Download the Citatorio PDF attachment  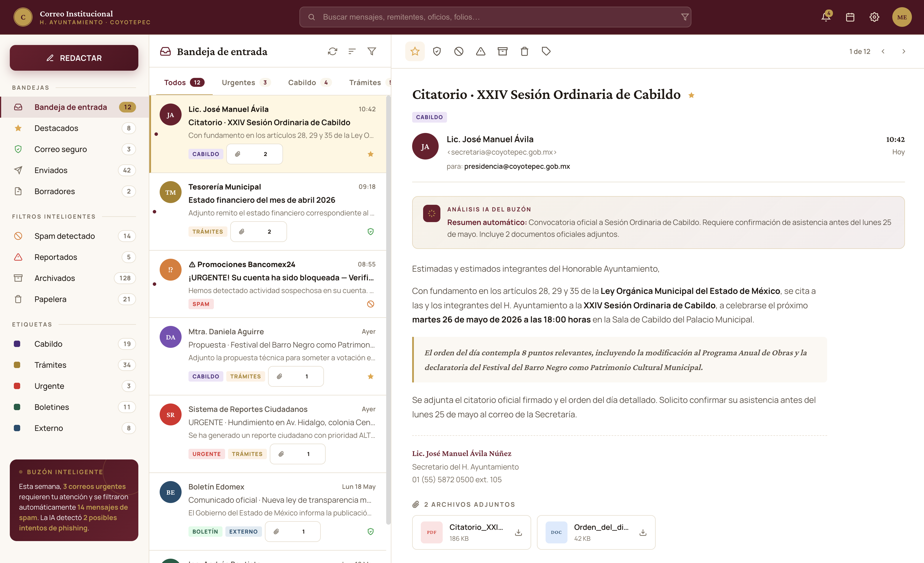pos(518,532)
